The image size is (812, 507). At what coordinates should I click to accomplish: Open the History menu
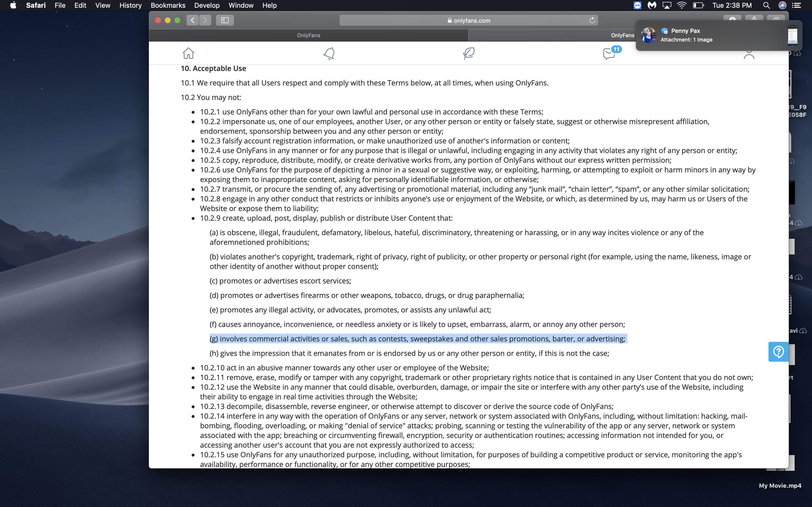[130, 5]
